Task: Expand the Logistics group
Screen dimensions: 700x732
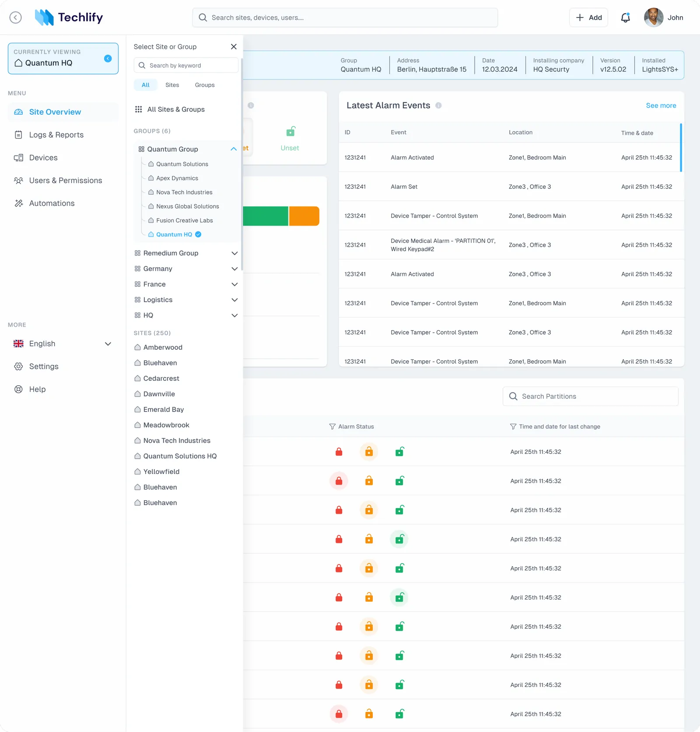Action: (x=234, y=300)
